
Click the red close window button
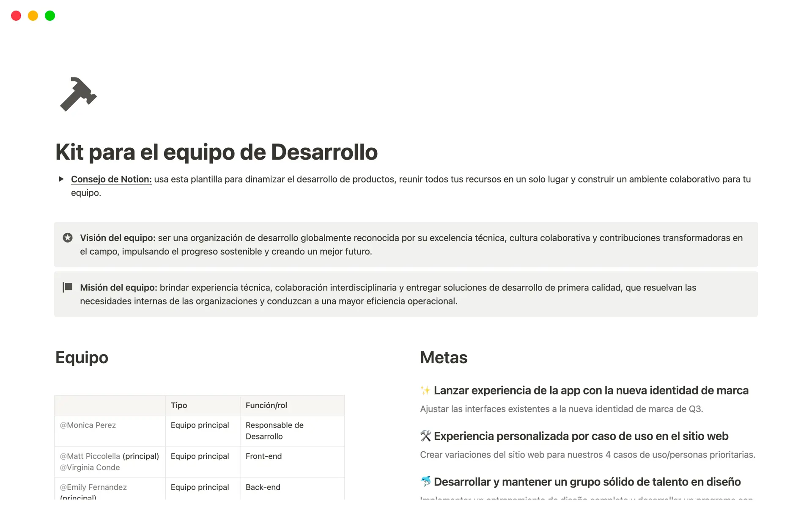[x=16, y=16]
